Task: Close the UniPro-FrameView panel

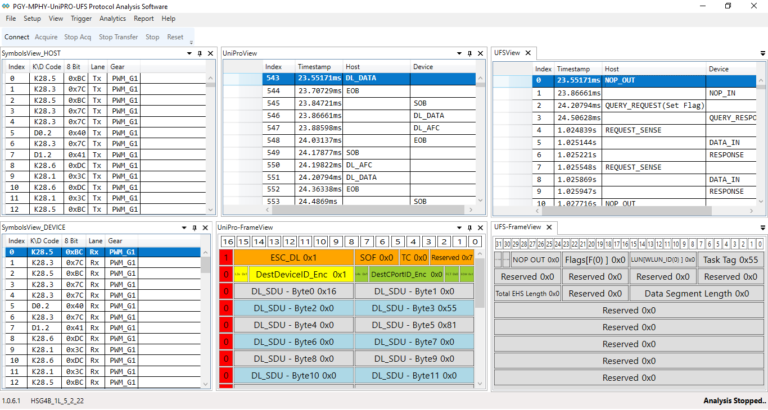Action: (x=480, y=228)
